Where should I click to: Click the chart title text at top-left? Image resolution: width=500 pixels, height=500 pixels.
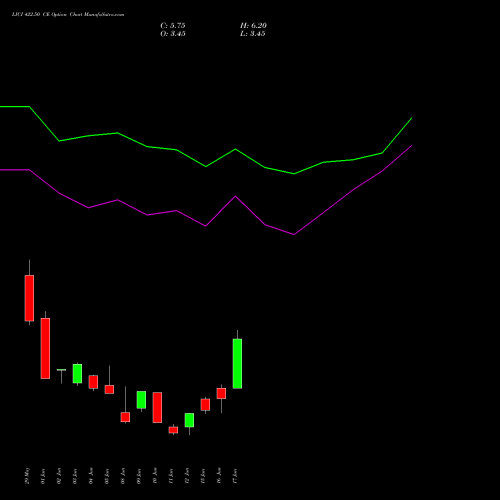pos(68,15)
